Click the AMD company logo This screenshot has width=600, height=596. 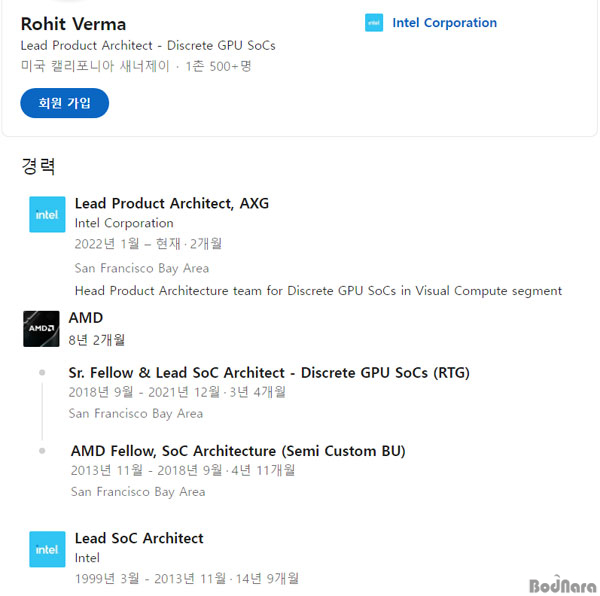41,329
